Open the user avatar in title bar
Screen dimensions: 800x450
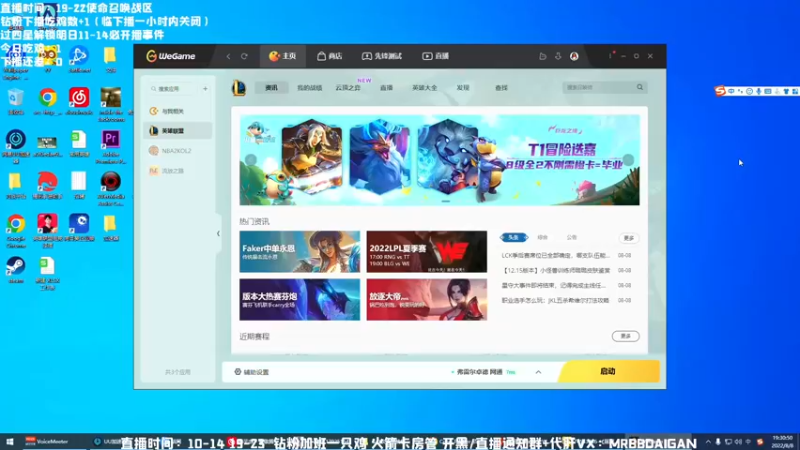574,56
